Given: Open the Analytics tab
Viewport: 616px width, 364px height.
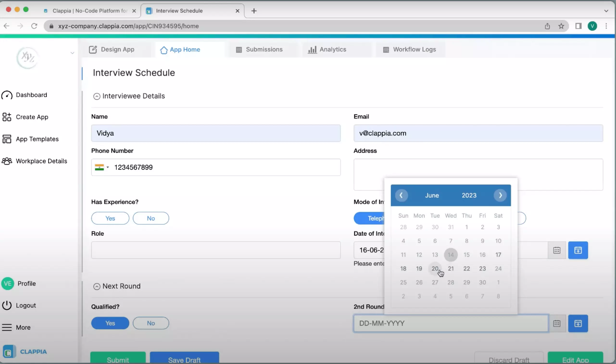Looking at the screenshot, I should pos(333,49).
